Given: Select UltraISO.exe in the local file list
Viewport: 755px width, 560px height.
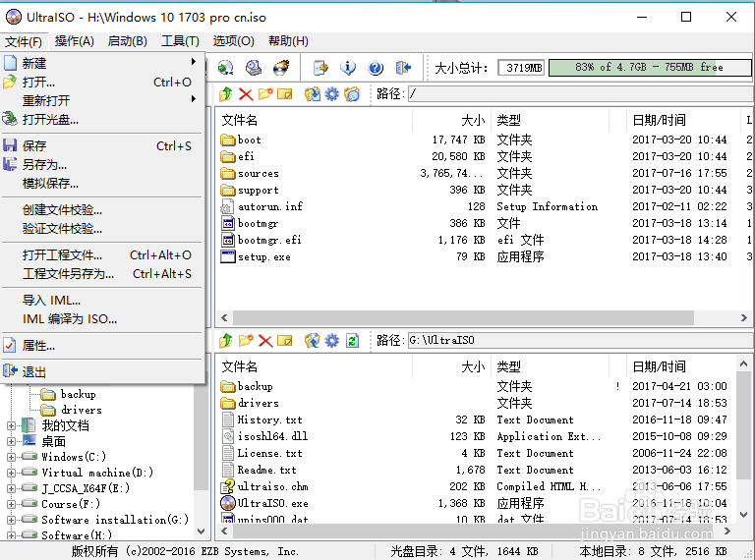Looking at the screenshot, I should [x=264, y=503].
